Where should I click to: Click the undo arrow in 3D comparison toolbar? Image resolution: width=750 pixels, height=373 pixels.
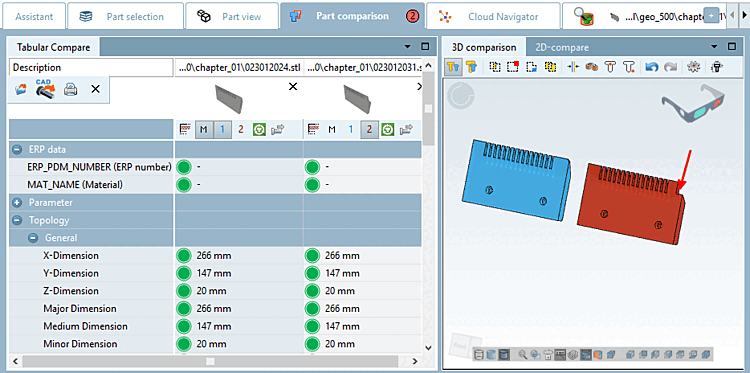pyautogui.click(x=651, y=67)
